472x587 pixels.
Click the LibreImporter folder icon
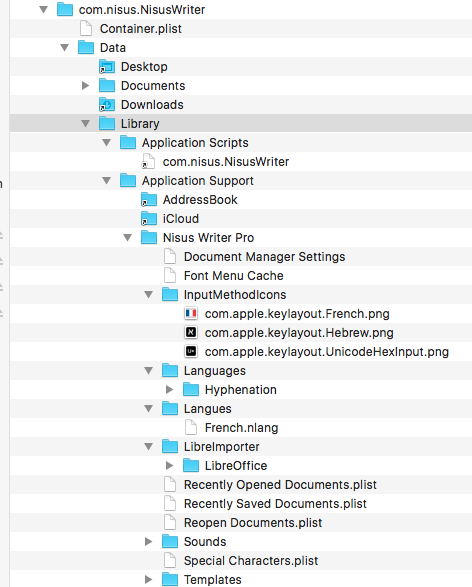[x=170, y=446]
